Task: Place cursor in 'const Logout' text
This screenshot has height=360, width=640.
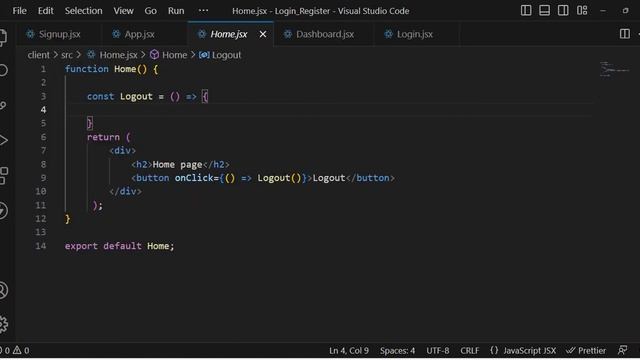Action: point(120,96)
